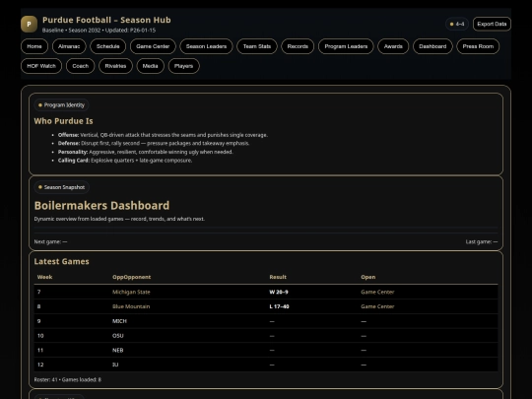
Task: Open the Almanac nav tab
Action: click(x=69, y=46)
